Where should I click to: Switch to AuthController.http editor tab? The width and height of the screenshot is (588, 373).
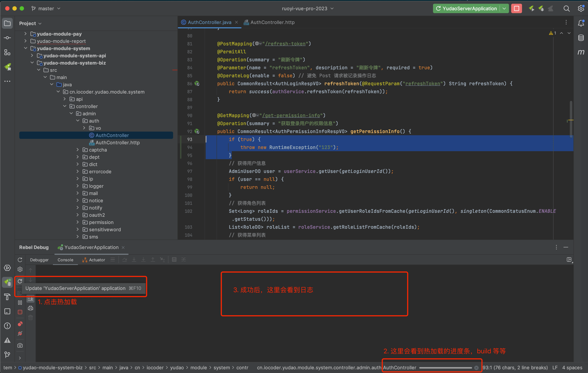tap(272, 22)
